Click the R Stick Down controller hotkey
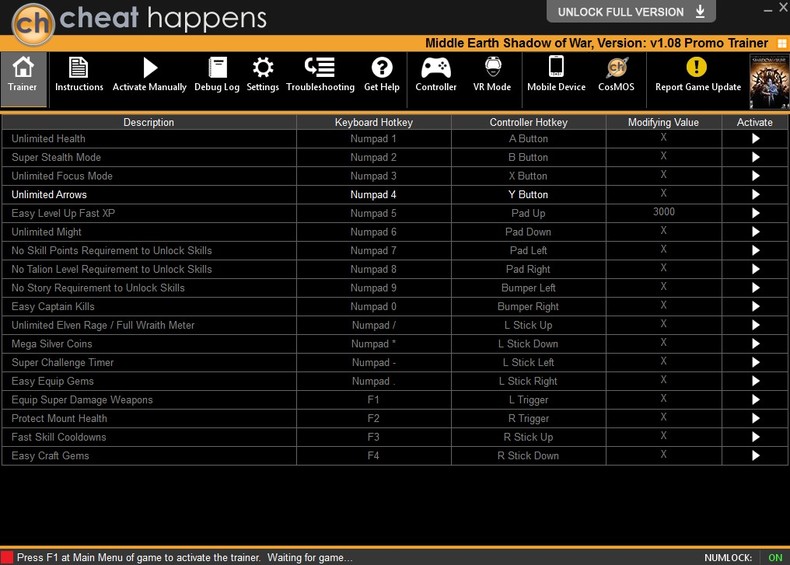Screen dimensions: 790x565 click(x=528, y=456)
